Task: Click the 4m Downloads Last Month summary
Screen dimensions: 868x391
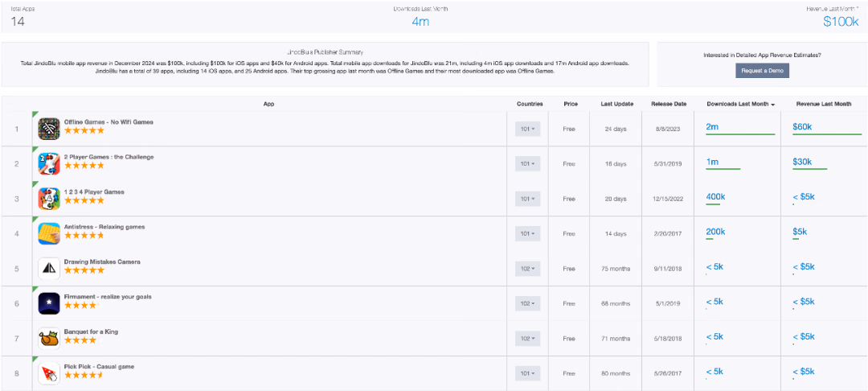Action: (420, 22)
